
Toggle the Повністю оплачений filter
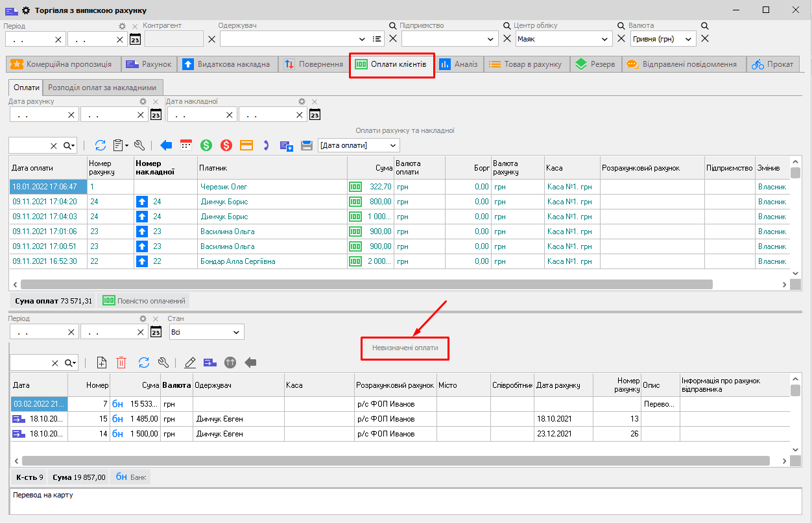pos(145,300)
